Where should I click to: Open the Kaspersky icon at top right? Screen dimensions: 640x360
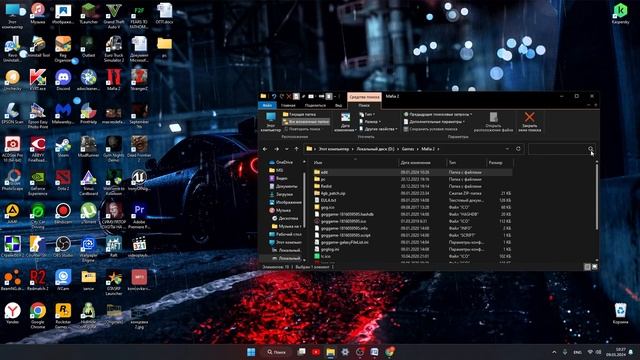[620, 13]
